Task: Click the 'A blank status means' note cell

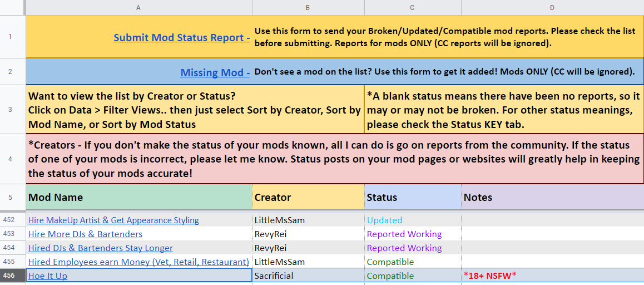Action: (x=504, y=110)
